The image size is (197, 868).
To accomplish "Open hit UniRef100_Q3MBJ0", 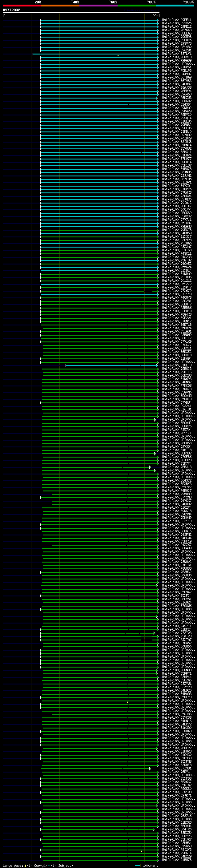I will click(x=176, y=131).
